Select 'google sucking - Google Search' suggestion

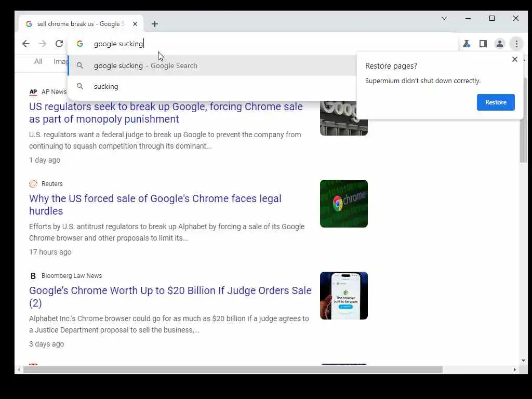(x=212, y=65)
